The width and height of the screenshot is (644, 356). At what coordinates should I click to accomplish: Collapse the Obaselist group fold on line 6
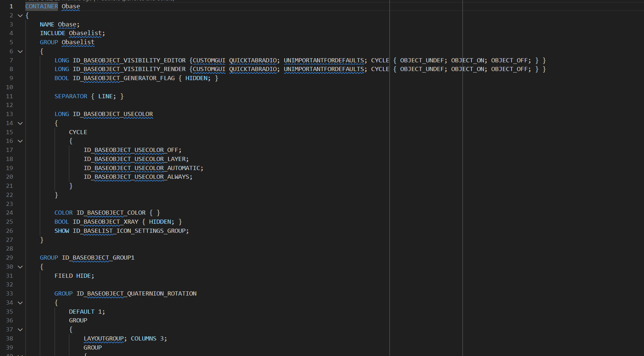click(x=20, y=51)
